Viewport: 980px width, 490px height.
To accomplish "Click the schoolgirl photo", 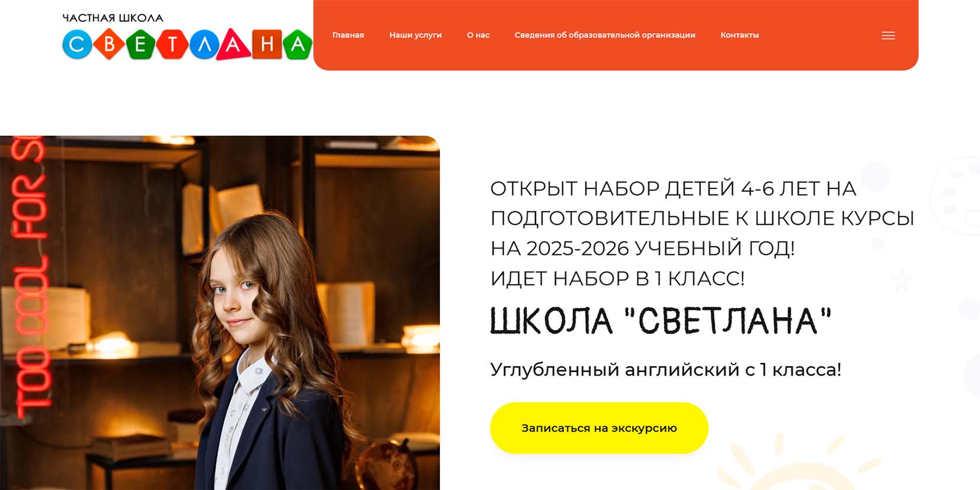I will coord(220,313).
